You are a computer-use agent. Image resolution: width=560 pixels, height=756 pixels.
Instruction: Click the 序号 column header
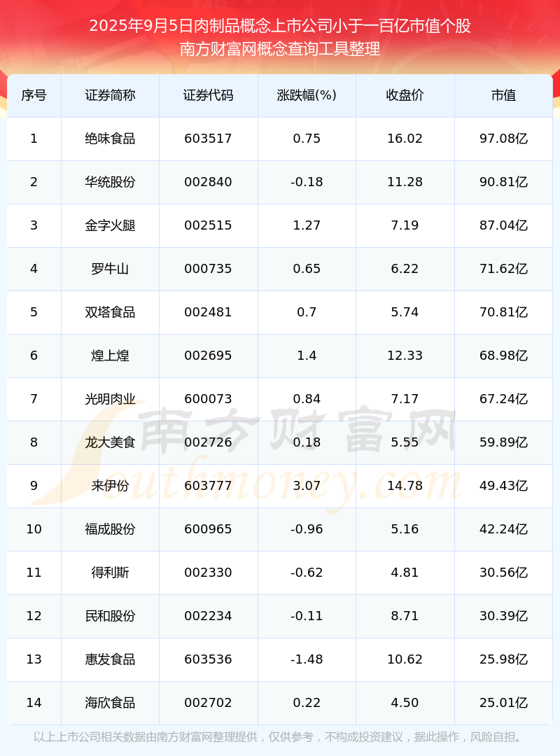click(34, 95)
